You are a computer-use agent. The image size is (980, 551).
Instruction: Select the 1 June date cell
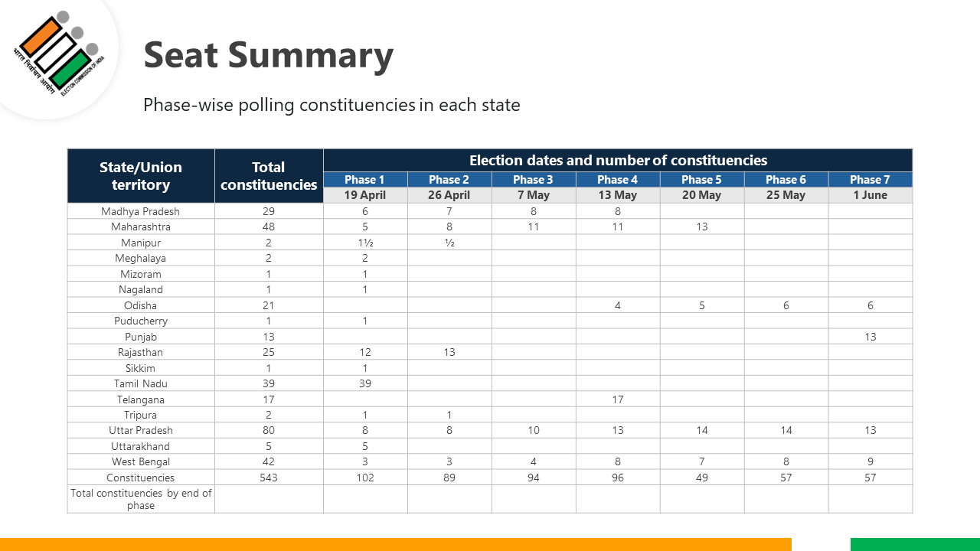[871, 195]
